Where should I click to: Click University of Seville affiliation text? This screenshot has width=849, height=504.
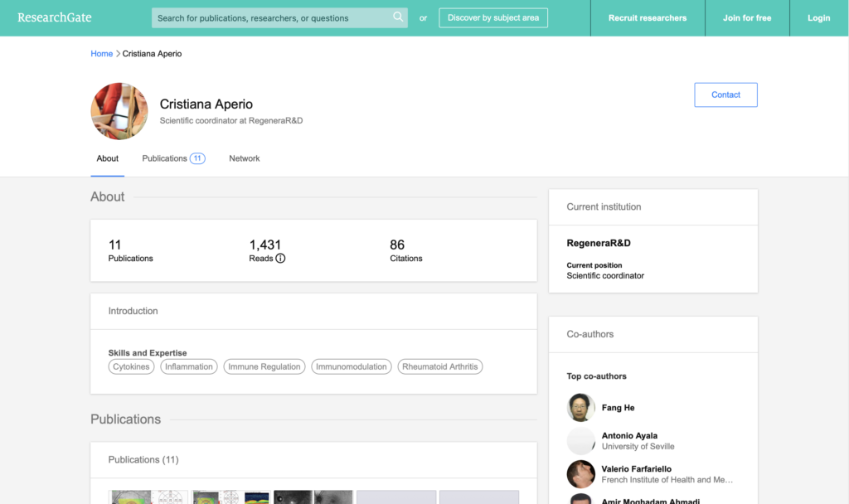click(638, 447)
